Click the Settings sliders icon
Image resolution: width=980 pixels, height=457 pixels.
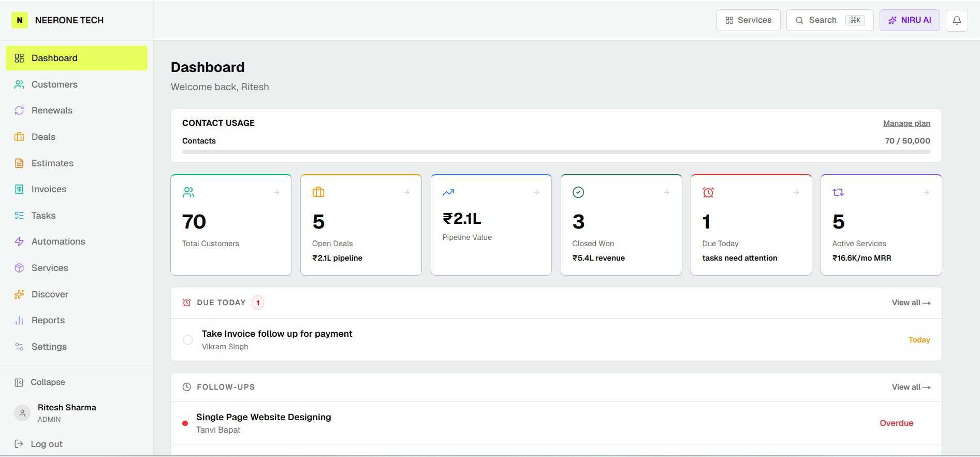click(x=19, y=347)
